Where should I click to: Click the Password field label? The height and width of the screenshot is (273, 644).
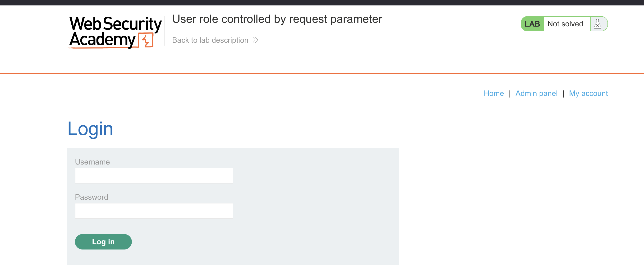(92, 197)
